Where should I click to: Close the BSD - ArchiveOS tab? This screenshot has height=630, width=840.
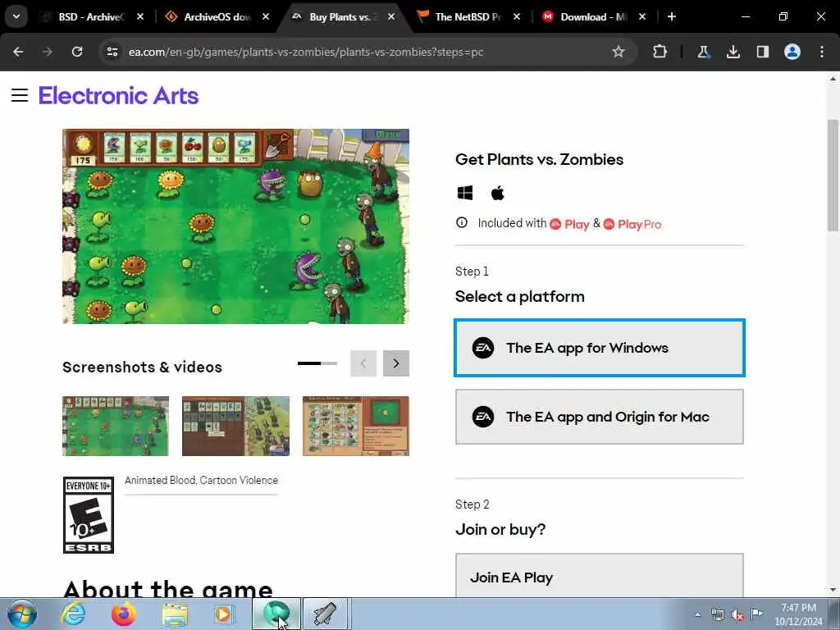coord(140,16)
